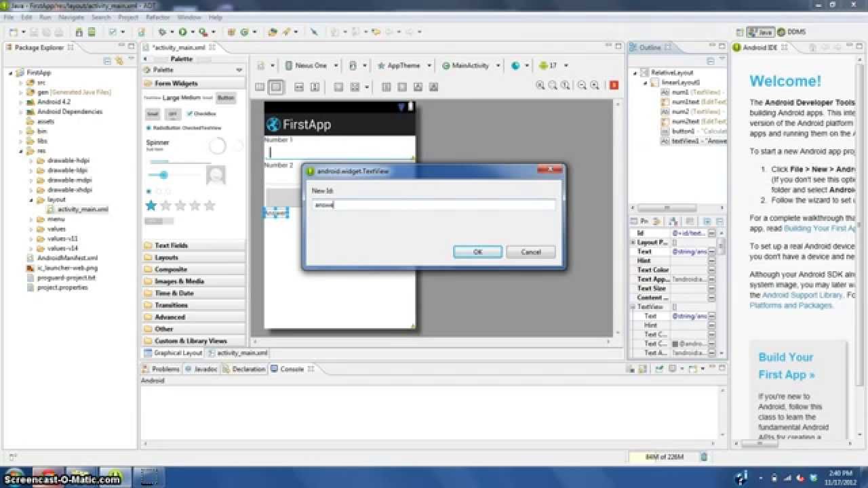Expand the Android 4.2 library node
This screenshot has height=488, width=868.
pyautogui.click(x=20, y=102)
